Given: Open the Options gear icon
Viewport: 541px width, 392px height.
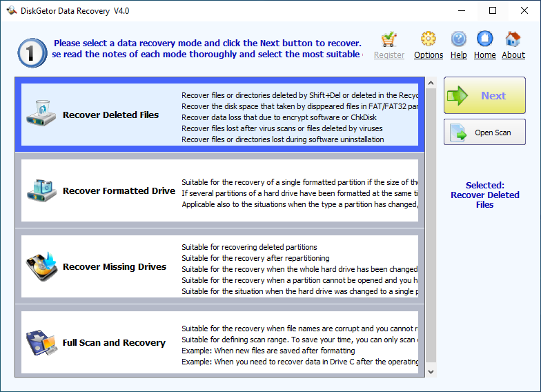Looking at the screenshot, I should [428, 39].
